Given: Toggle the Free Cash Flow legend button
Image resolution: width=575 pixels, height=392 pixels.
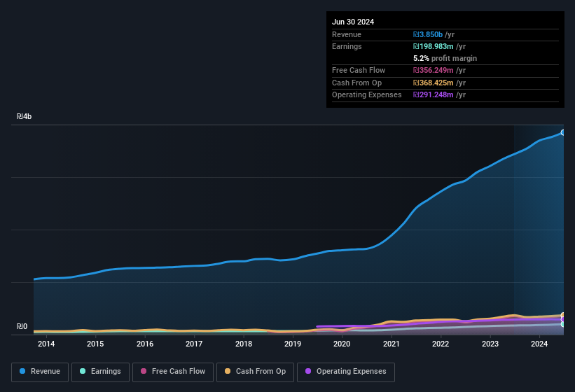Looking at the screenshot, I should (x=173, y=372).
